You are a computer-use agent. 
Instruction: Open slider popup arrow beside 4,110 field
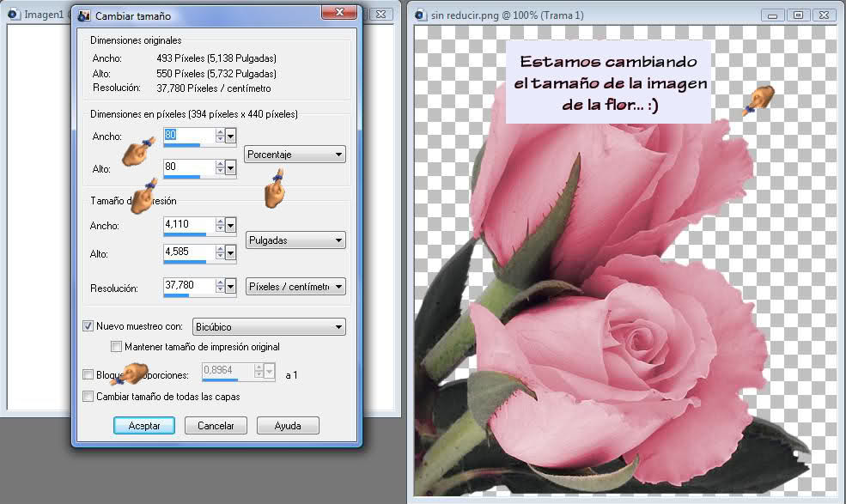pos(230,225)
